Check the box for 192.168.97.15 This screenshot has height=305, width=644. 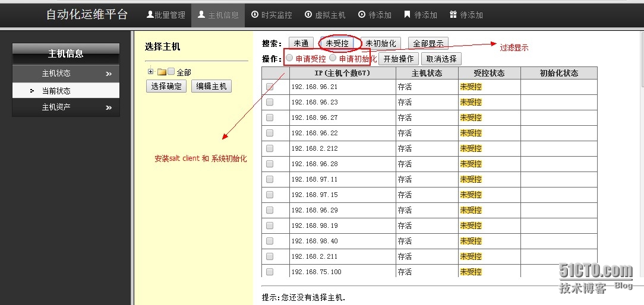click(x=270, y=195)
